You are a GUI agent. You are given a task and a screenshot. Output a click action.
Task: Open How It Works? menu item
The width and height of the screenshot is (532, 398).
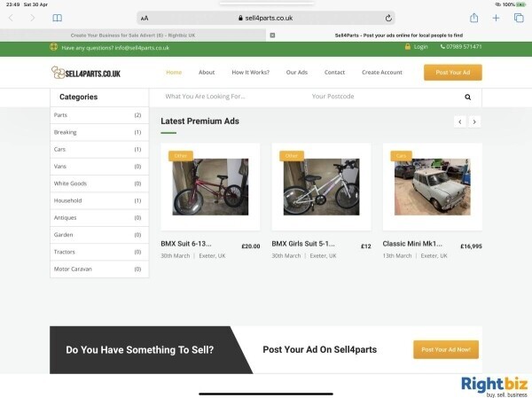(x=250, y=73)
